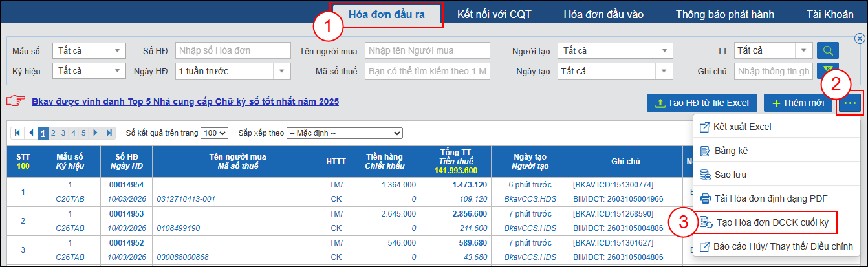Expand the Mẫu số dropdown

tap(89, 50)
